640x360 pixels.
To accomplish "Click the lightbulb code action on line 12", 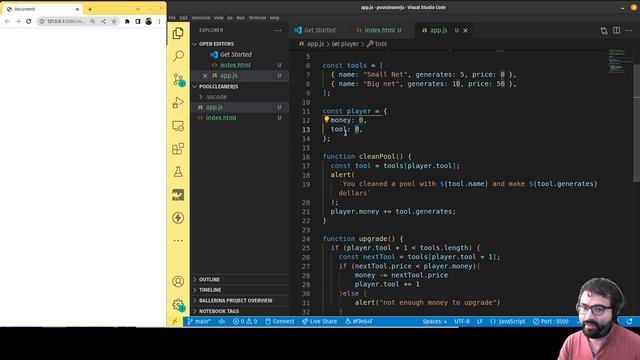I will [327, 119].
